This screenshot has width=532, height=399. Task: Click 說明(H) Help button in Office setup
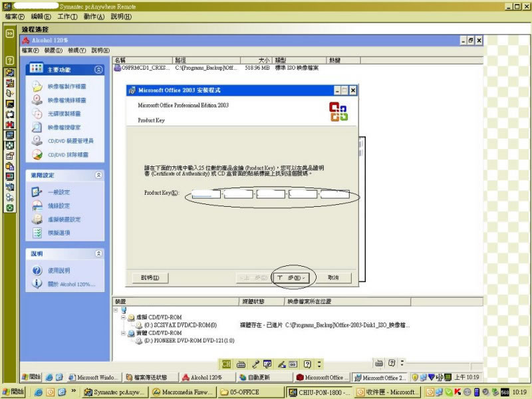tap(150, 277)
